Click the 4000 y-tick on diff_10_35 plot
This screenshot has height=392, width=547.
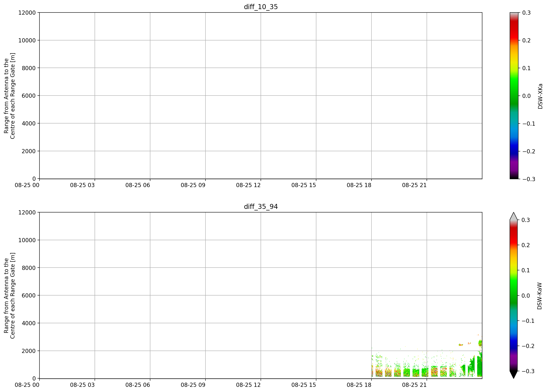pos(29,124)
